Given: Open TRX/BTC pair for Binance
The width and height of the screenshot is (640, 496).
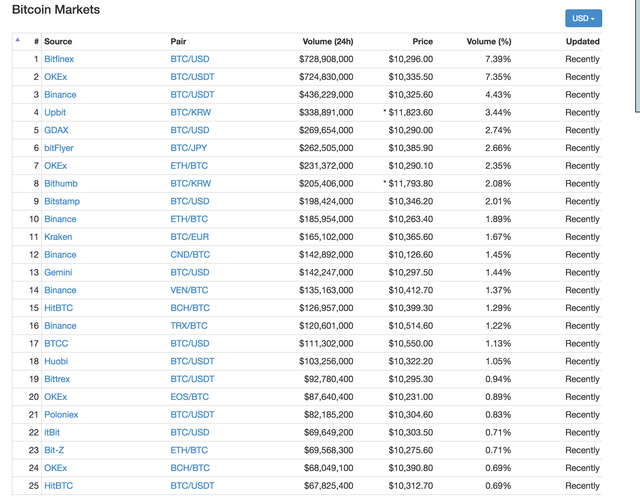Looking at the screenshot, I should click(x=189, y=326).
